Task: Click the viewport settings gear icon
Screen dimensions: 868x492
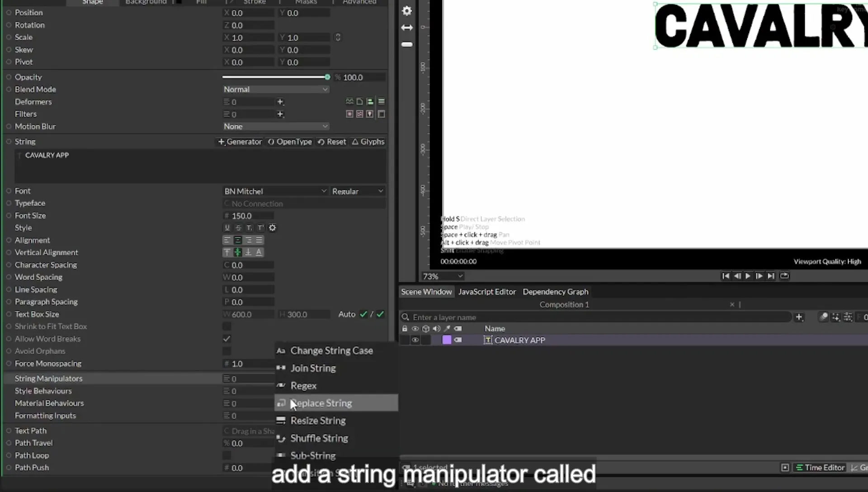Action: [407, 11]
